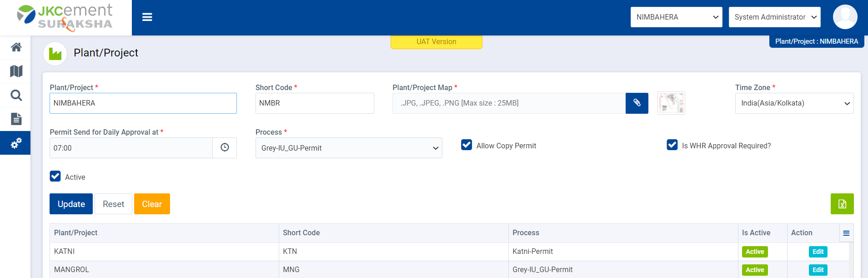
Task: Click the Plant/Project page title
Action: (106, 53)
